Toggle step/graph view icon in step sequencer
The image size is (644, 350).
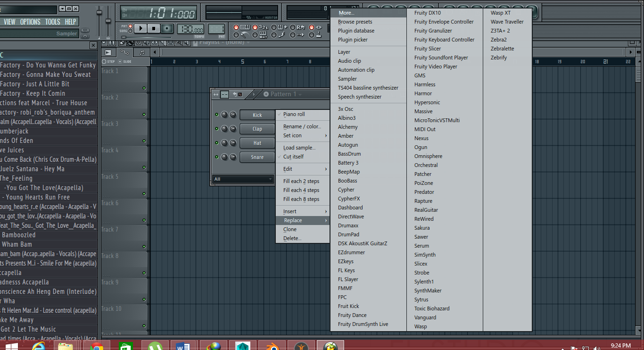(x=225, y=94)
